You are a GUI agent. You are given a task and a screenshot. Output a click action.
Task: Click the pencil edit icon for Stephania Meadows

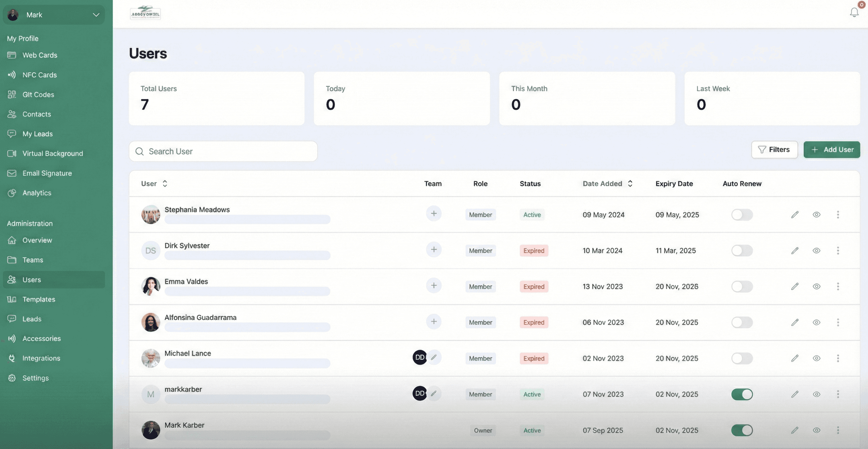pos(795,214)
